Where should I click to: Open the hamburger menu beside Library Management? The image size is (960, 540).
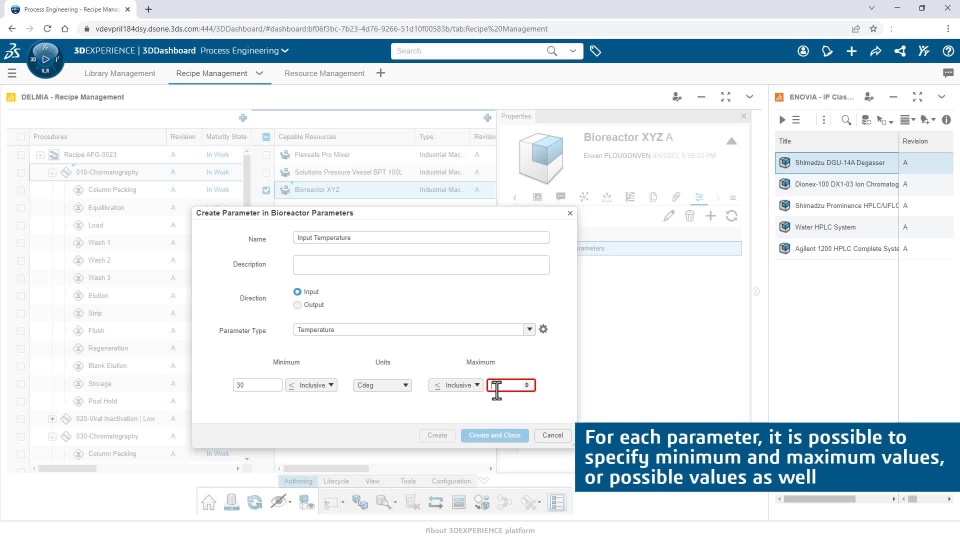12,73
